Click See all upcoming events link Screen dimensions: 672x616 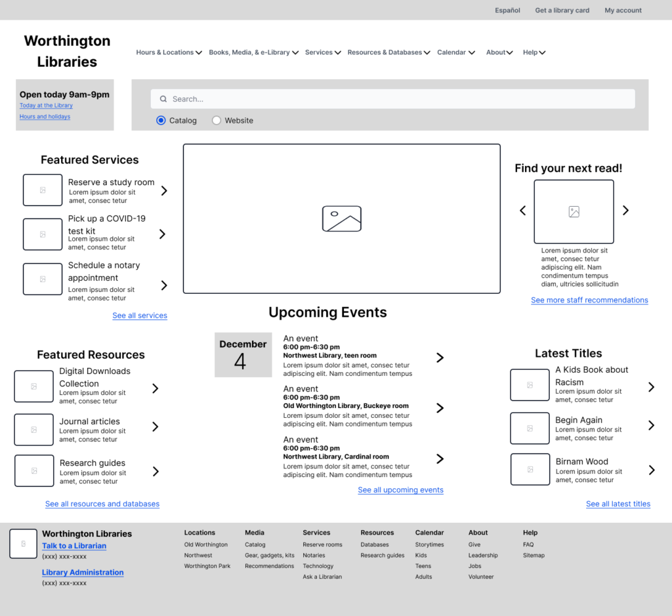(400, 490)
